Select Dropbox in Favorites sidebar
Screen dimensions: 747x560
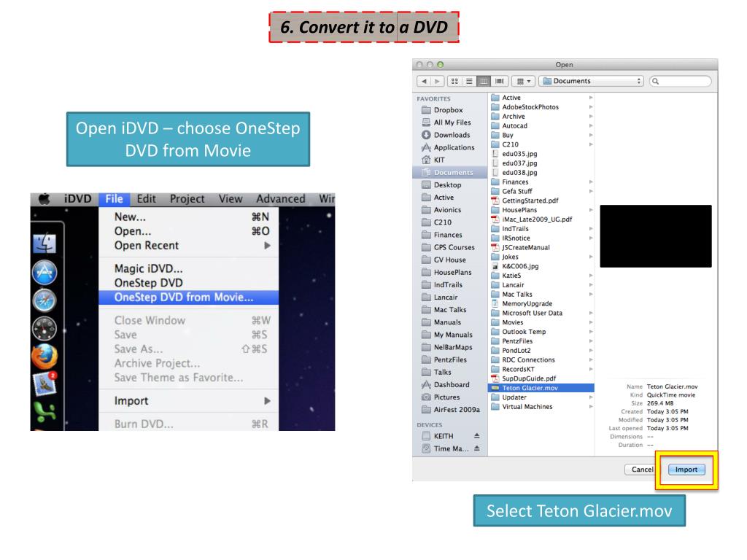(x=449, y=110)
